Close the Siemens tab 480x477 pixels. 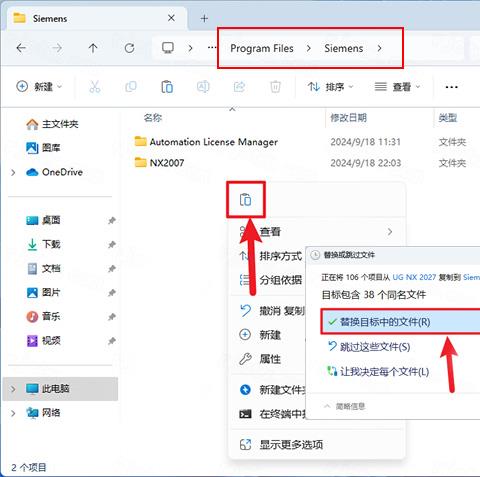coord(171,18)
